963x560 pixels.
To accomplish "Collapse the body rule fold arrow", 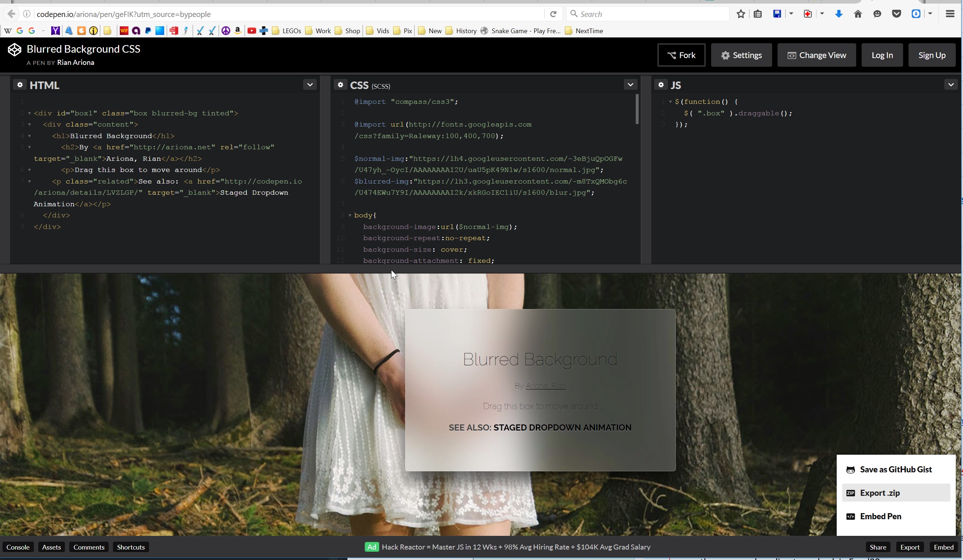I will (x=350, y=215).
